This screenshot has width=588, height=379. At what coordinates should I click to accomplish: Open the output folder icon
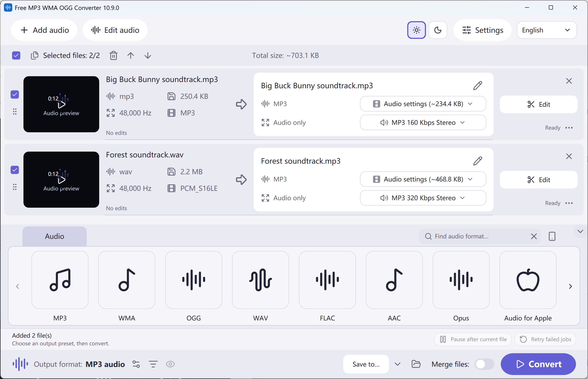click(x=416, y=364)
